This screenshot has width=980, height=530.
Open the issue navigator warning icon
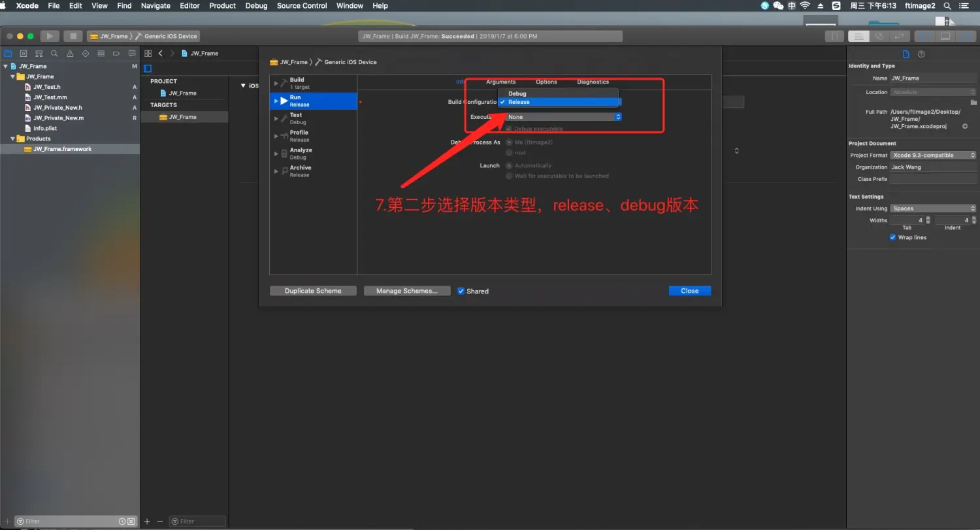pyautogui.click(x=70, y=54)
